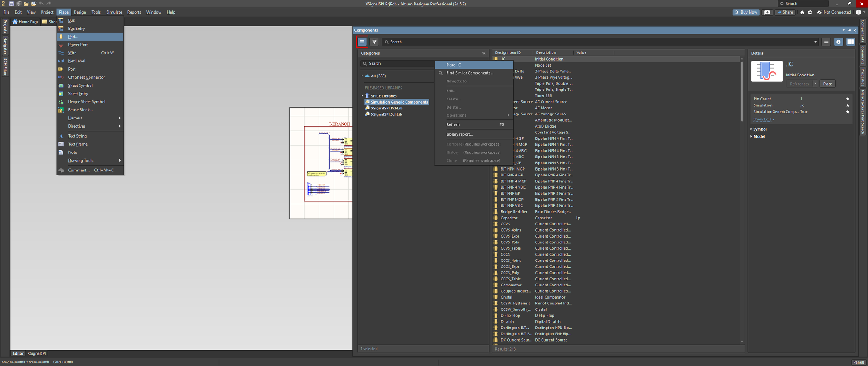
Task: Click the Wire icon in the Place menu
Action: click(61, 53)
